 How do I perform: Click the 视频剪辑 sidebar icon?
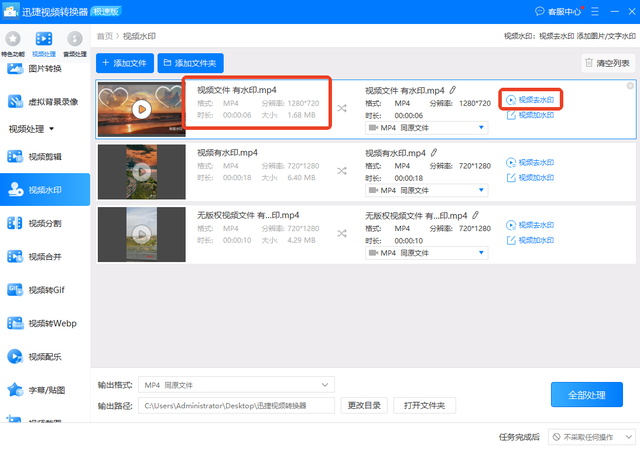(x=15, y=156)
